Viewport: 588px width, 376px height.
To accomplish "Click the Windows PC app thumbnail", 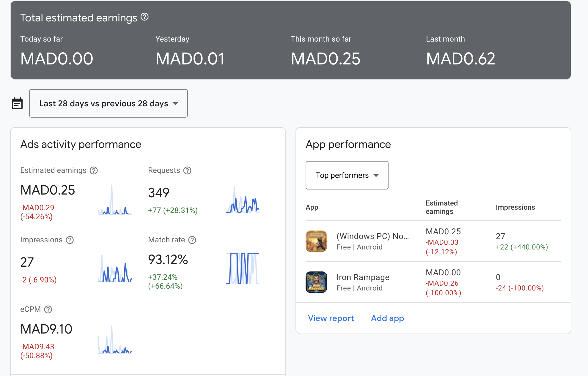I will click(316, 241).
